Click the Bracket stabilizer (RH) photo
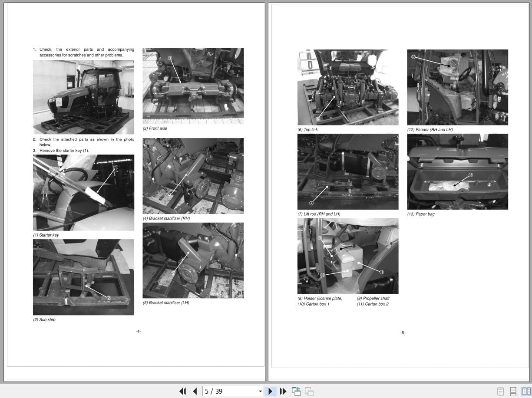The width and height of the screenshot is (532, 398). point(193,176)
